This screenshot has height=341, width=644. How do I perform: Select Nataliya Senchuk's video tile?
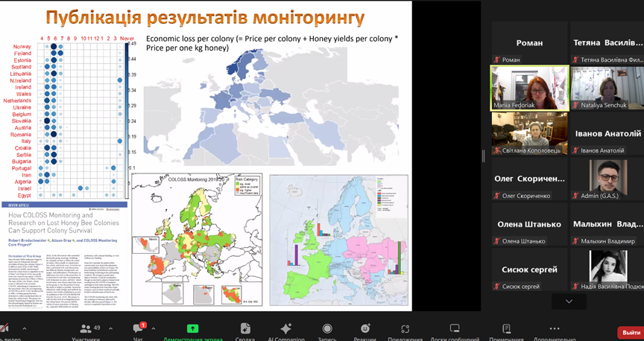tap(607, 88)
